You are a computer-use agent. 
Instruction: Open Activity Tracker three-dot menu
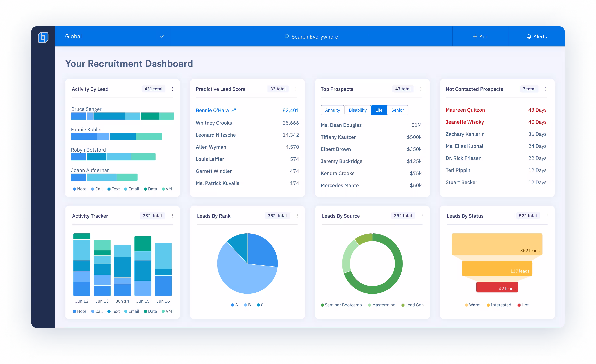pos(172,216)
